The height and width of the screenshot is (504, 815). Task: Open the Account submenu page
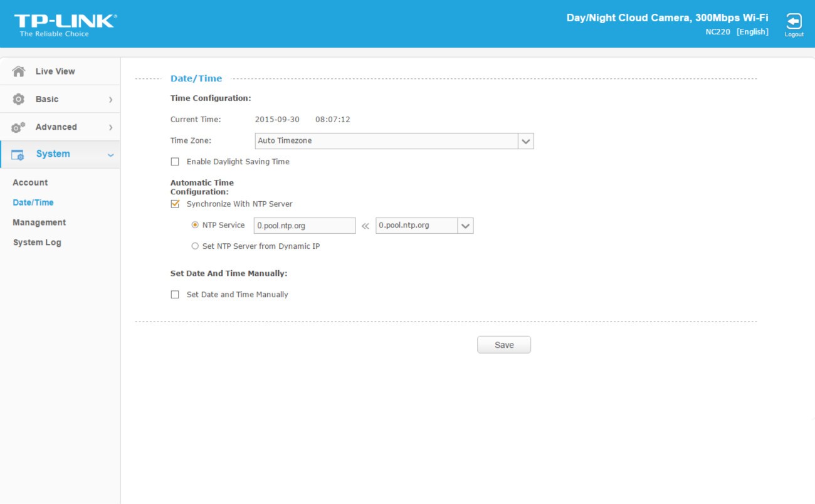point(30,182)
